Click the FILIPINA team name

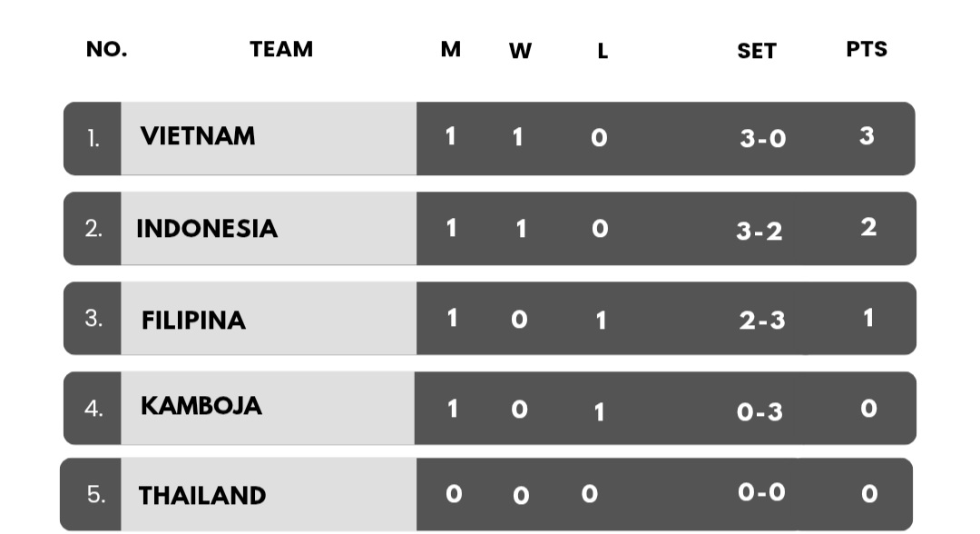click(x=193, y=321)
